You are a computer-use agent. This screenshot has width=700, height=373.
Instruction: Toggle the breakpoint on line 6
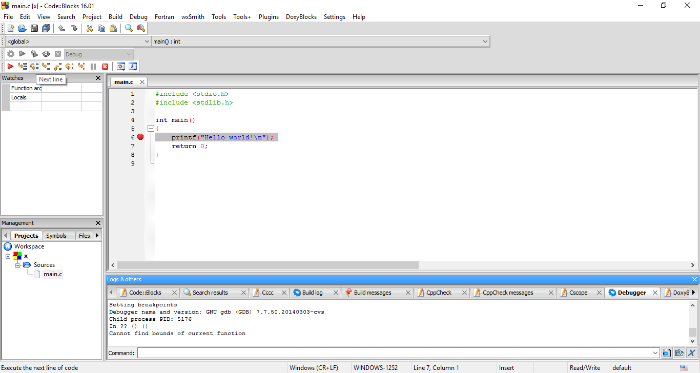(140, 137)
